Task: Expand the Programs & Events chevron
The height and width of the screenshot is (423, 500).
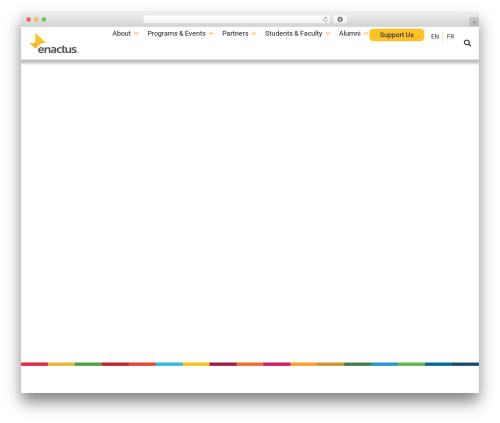Action: 211,34
